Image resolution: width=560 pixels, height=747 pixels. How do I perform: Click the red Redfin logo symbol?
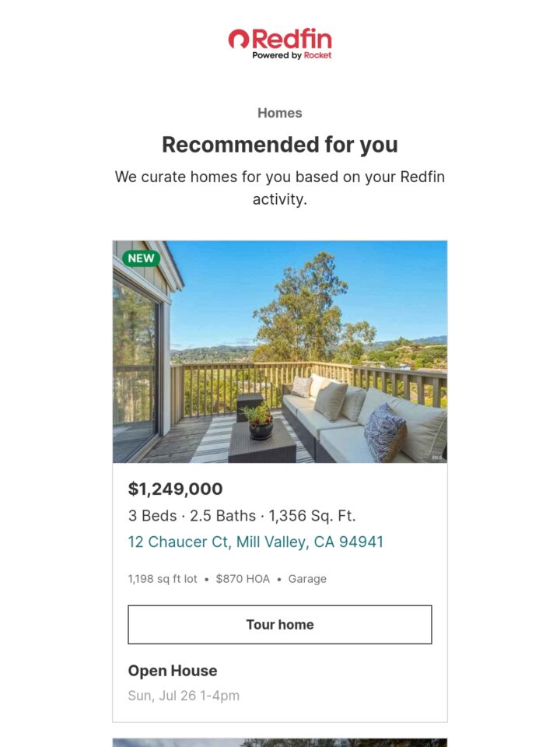(x=239, y=39)
